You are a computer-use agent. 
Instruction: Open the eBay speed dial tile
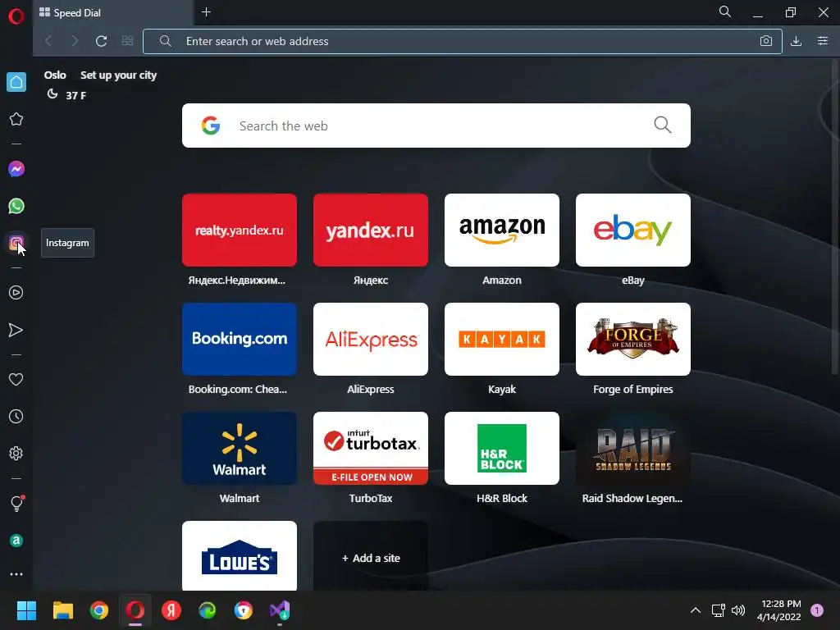pos(633,230)
